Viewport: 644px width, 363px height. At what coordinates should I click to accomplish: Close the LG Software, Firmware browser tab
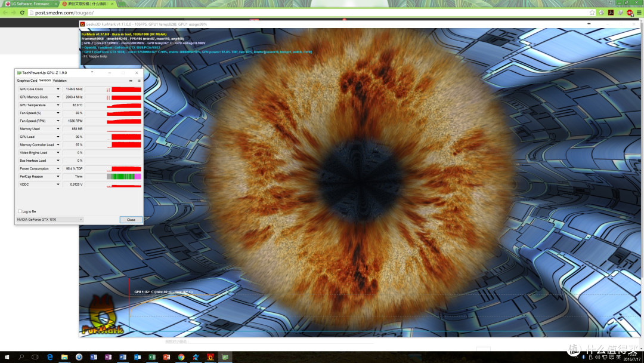[56, 4]
